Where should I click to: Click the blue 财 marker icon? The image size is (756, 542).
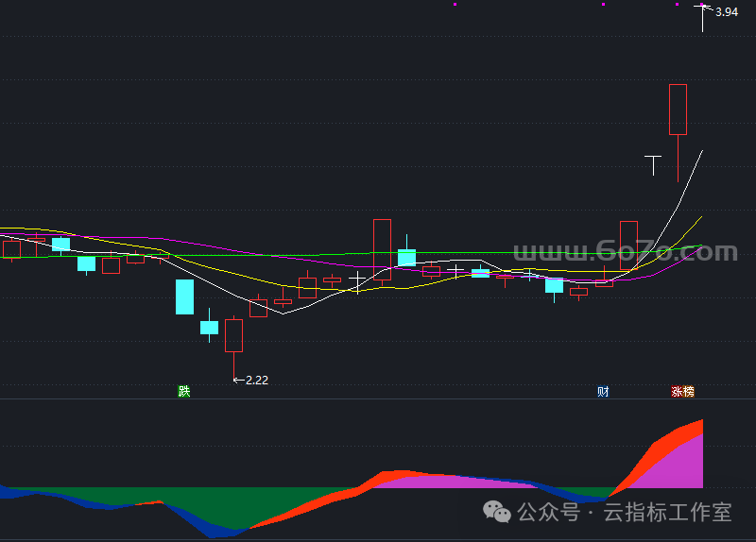[603, 391]
